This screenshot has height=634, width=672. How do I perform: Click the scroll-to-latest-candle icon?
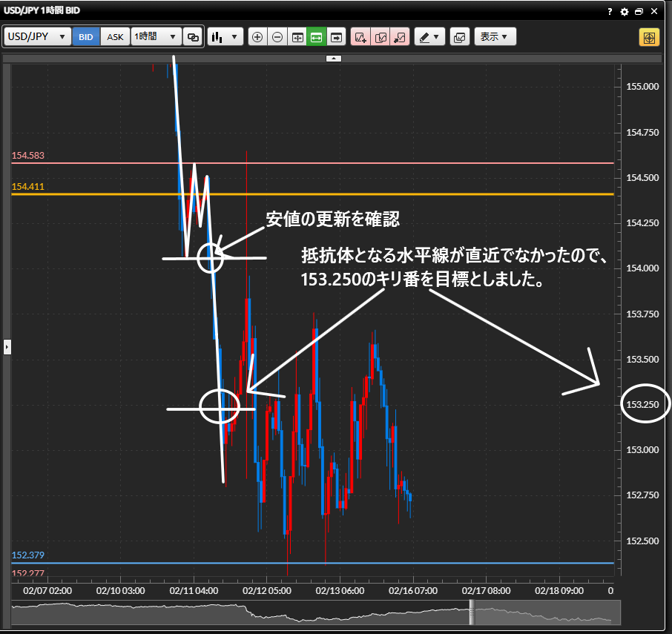click(336, 37)
